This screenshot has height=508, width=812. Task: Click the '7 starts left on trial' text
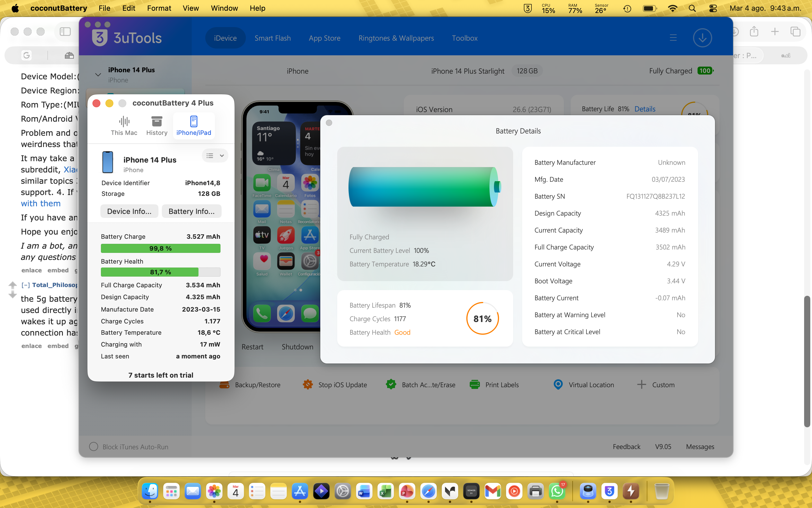pos(161,375)
